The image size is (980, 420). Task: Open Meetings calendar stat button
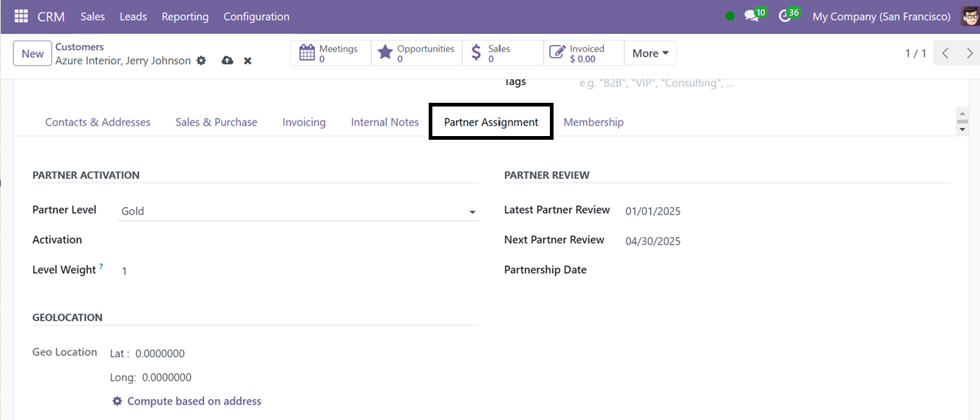[x=330, y=53]
